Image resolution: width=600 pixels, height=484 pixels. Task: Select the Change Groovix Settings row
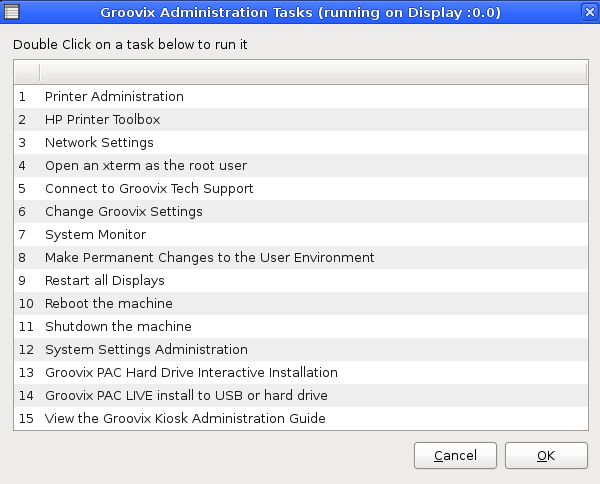tap(123, 212)
